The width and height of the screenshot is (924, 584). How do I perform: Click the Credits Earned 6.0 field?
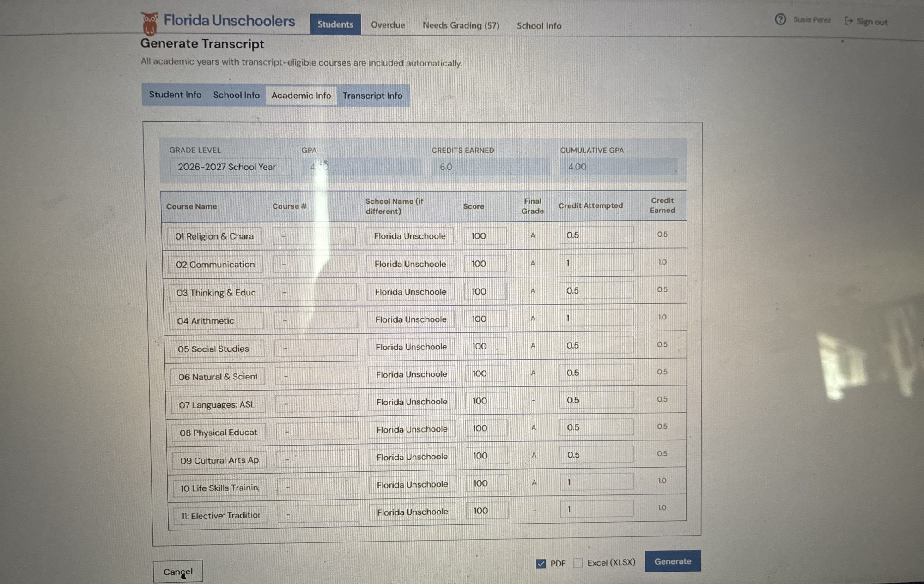pos(491,167)
